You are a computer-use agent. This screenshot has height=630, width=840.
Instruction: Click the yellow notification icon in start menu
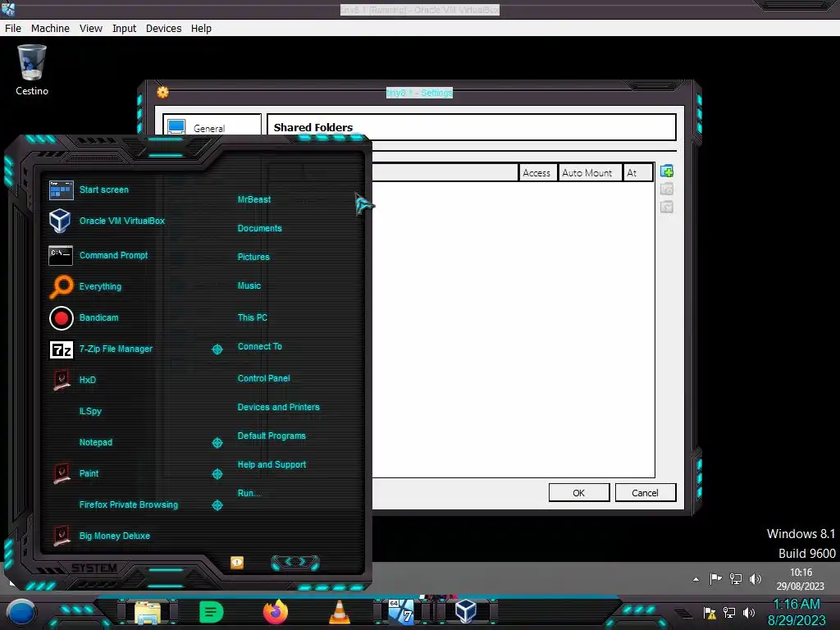pos(237,562)
